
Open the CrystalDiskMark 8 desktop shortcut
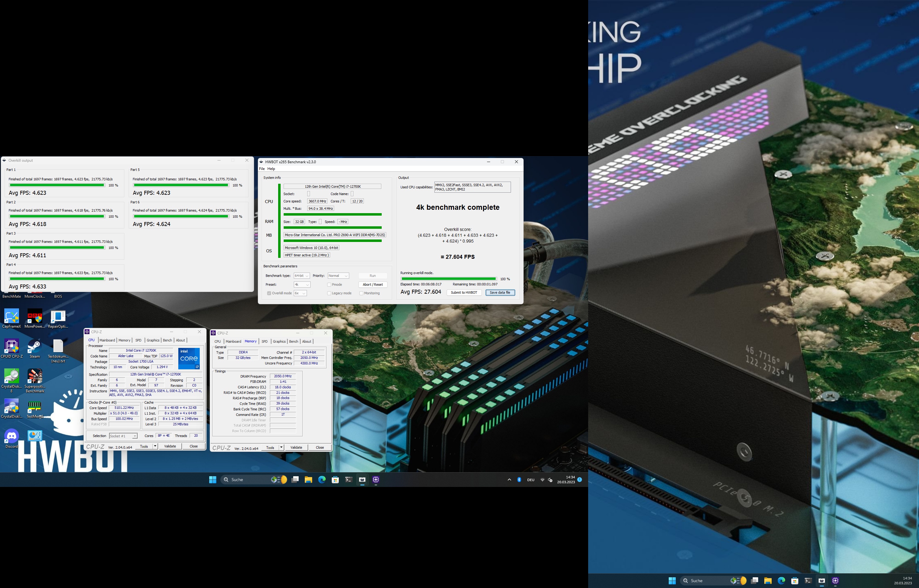[x=11, y=380]
